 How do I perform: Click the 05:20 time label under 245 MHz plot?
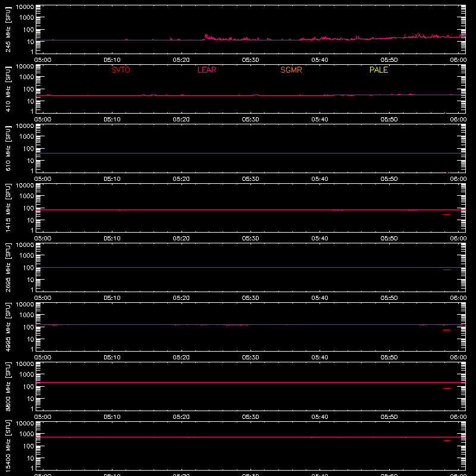point(181,60)
